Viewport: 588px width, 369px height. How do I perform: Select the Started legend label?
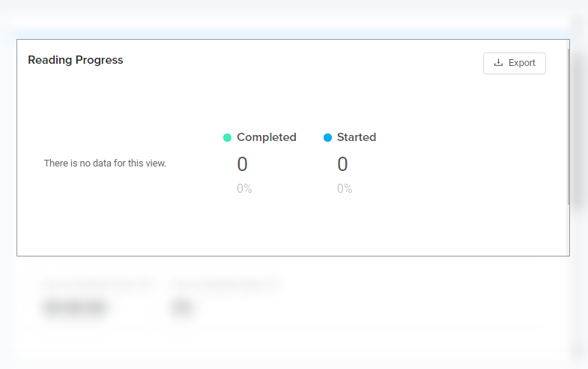pos(357,137)
